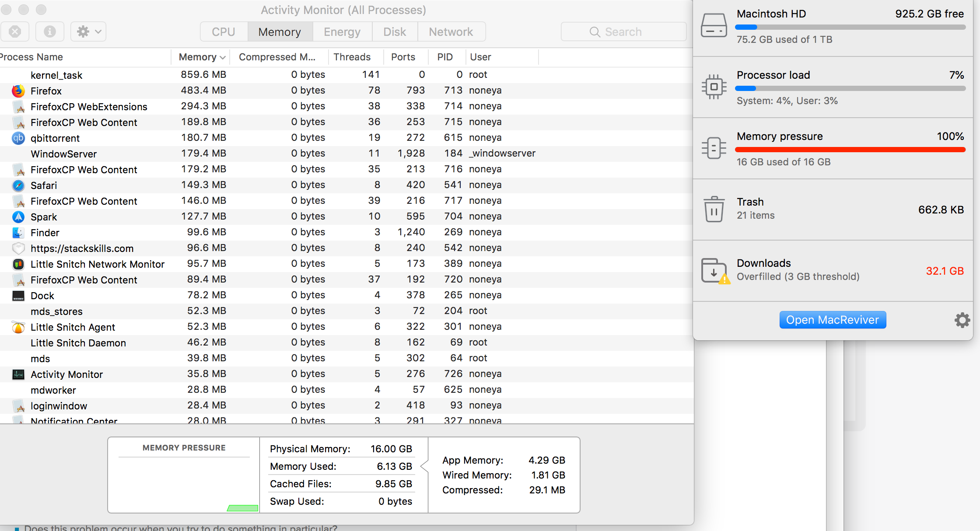Click the Memory Used 6.13 GB value

point(394,466)
